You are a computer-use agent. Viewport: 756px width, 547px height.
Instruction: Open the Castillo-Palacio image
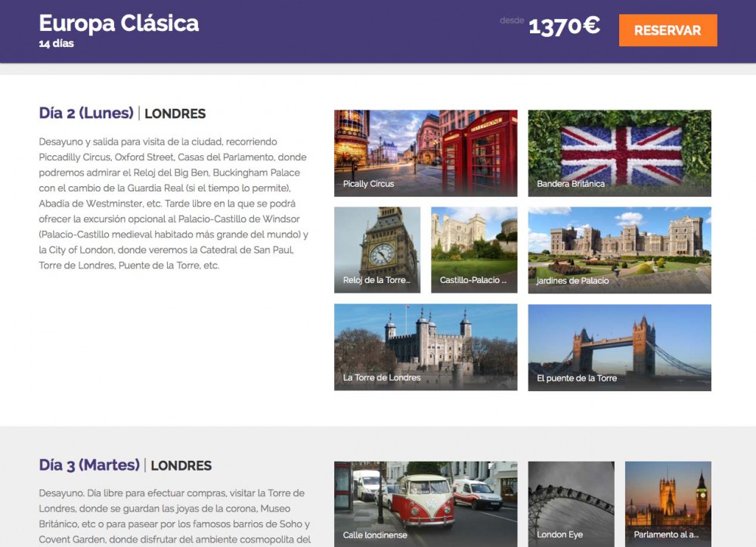click(474, 250)
